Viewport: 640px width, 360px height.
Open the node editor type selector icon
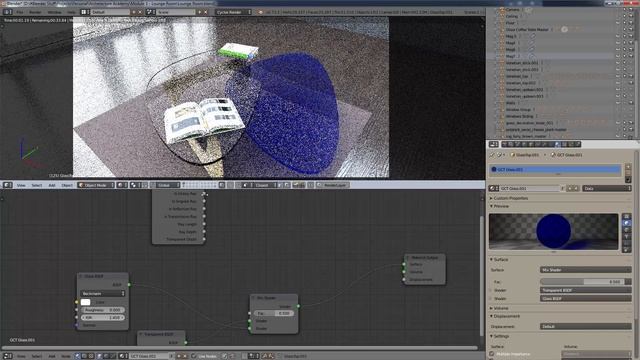(x=8, y=356)
